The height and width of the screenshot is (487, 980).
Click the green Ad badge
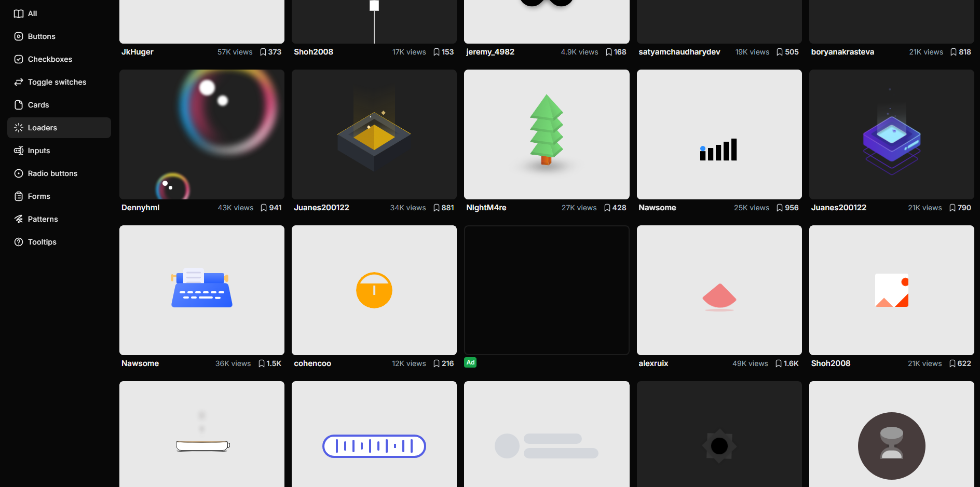470,362
